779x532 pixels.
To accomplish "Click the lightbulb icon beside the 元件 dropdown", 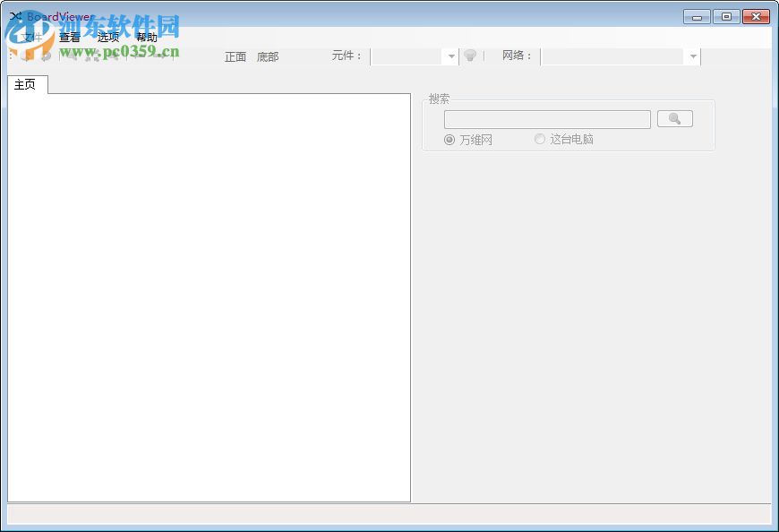I will (x=471, y=56).
